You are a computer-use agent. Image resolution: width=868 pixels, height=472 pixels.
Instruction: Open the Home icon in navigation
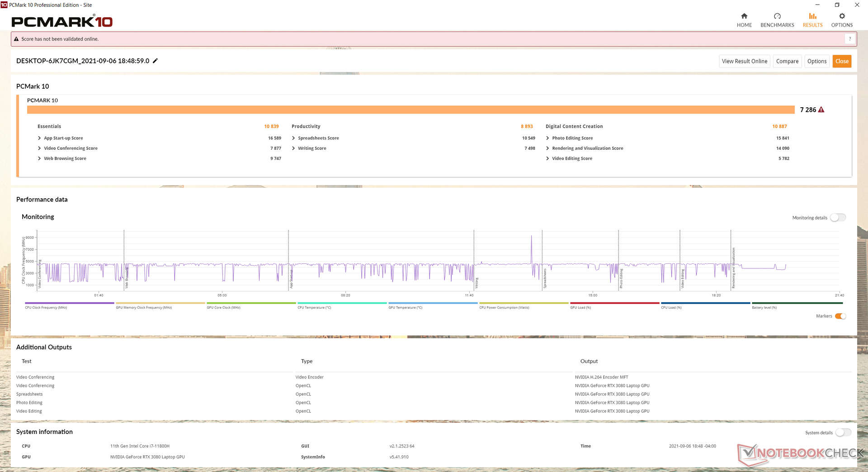(744, 16)
